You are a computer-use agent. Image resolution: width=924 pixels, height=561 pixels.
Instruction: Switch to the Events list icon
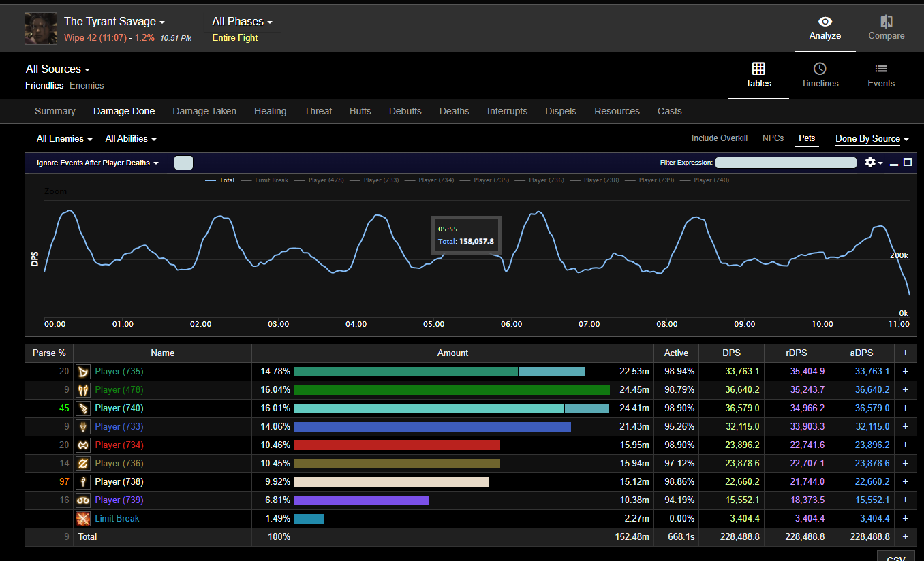881,68
